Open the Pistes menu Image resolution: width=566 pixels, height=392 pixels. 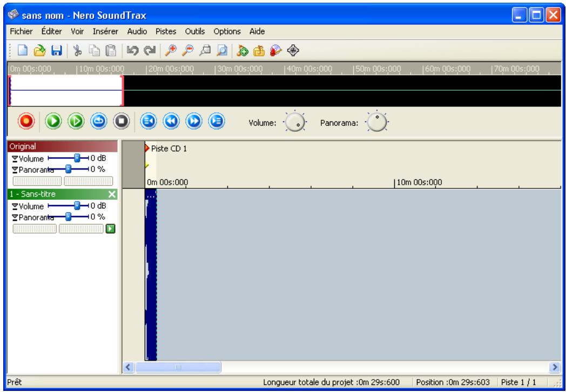[166, 31]
